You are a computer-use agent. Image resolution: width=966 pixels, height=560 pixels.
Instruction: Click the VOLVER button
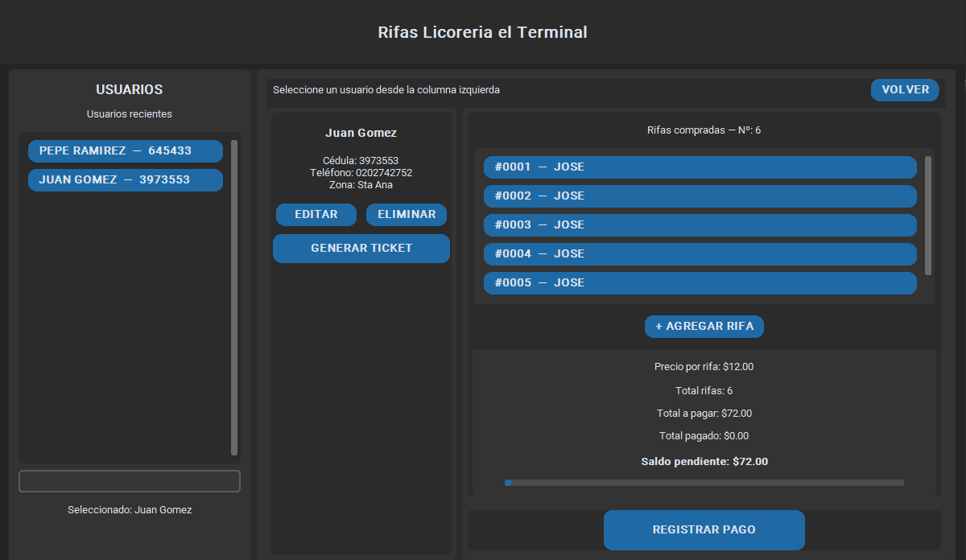[x=905, y=90]
